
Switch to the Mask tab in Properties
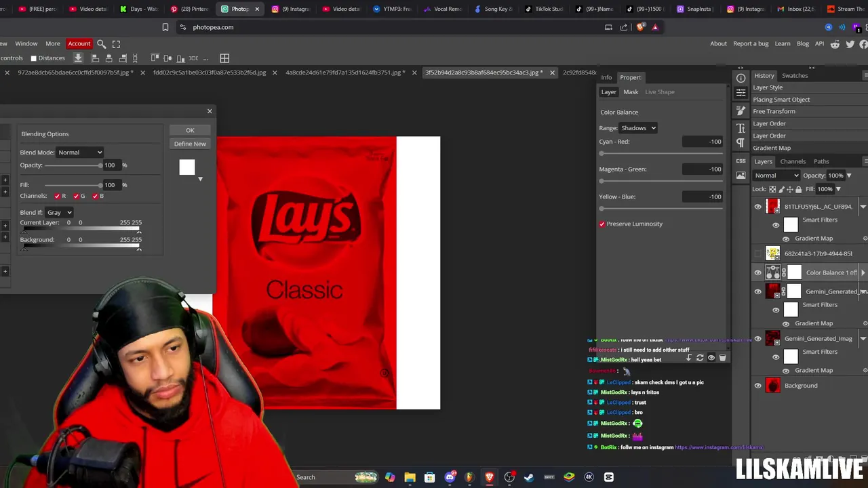(631, 92)
